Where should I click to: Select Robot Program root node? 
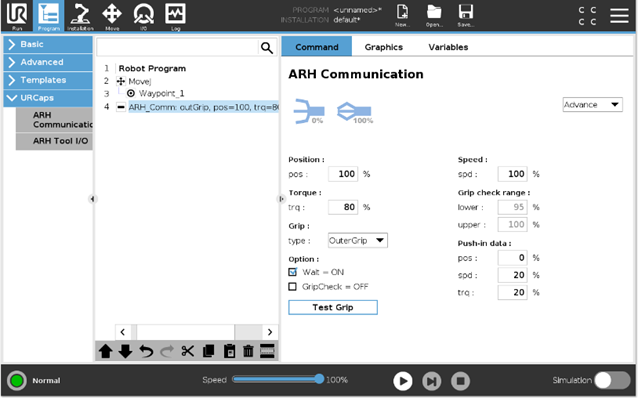tap(152, 68)
